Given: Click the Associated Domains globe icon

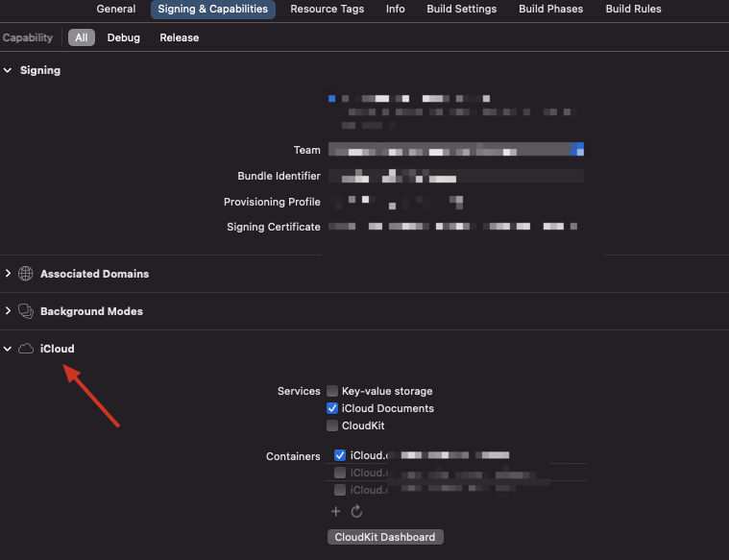Looking at the screenshot, I should point(26,274).
